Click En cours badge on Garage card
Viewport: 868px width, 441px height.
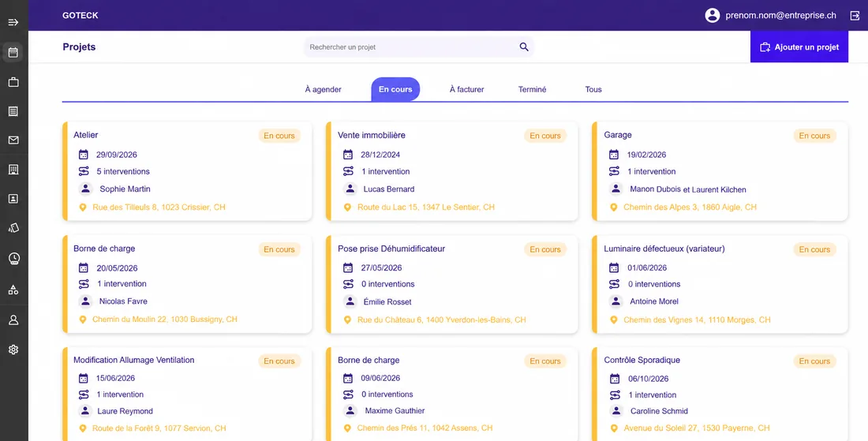(814, 136)
